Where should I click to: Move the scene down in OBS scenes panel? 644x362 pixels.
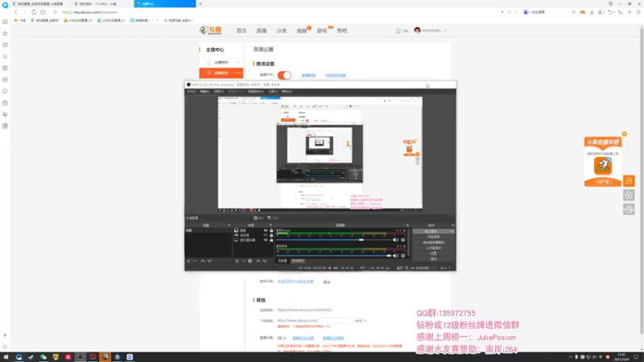point(209,261)
